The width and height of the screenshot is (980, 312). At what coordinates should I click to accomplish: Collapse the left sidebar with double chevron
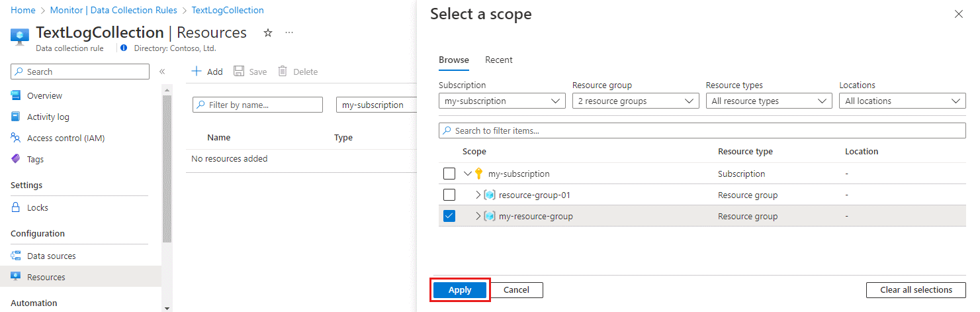point(162,72)
